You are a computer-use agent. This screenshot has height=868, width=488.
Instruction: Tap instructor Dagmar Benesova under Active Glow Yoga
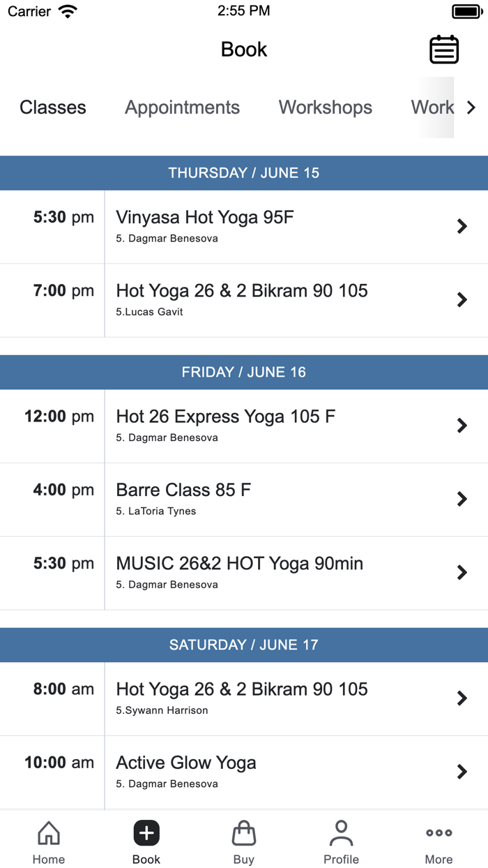click(x=167, y=784)
